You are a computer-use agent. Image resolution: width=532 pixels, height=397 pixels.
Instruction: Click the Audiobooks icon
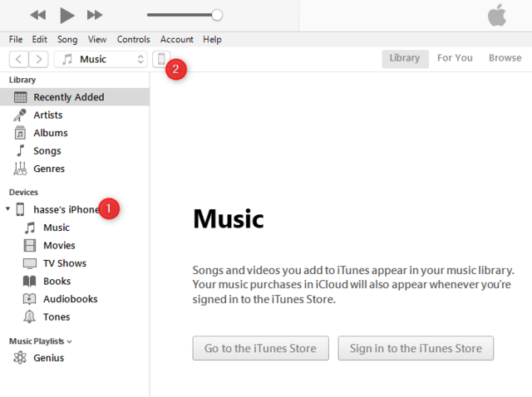click(x=30, y=299)
